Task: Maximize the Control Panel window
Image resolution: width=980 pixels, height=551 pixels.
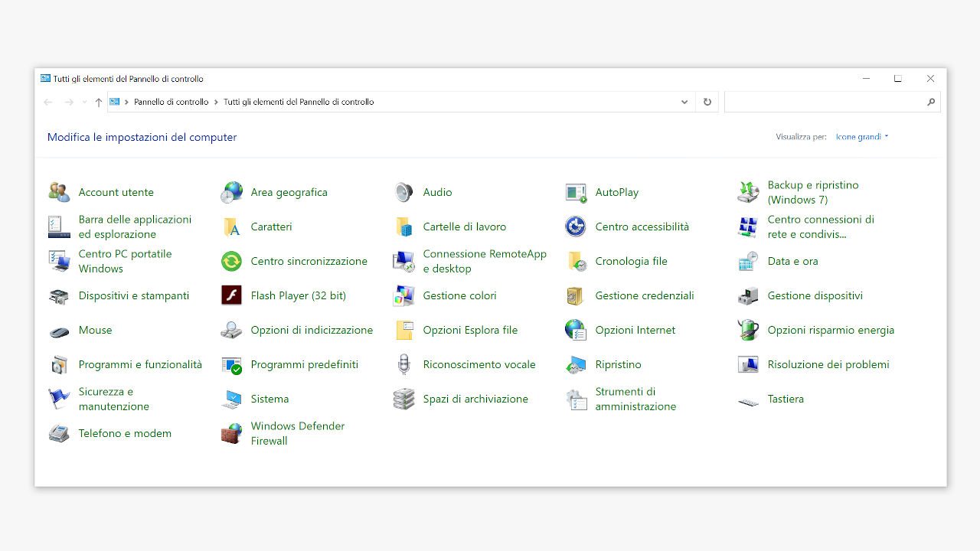Action: tap(898, 79)
